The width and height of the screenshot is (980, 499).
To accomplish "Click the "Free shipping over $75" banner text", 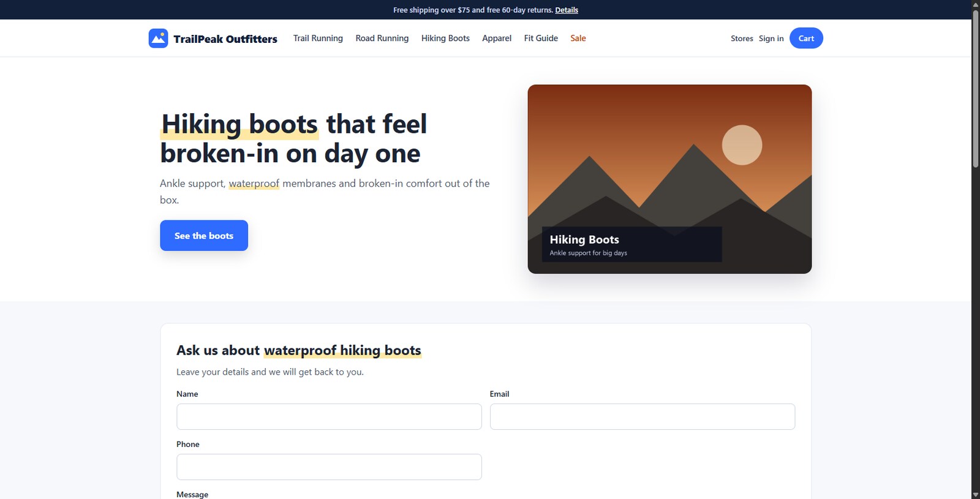I will (x=473, y=10).
